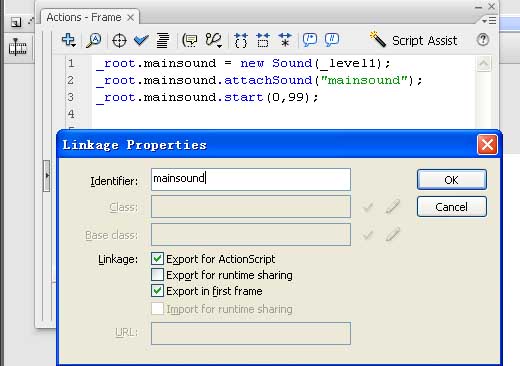
Task: Enable Script Assist mode
Action: tap(413, 40)
